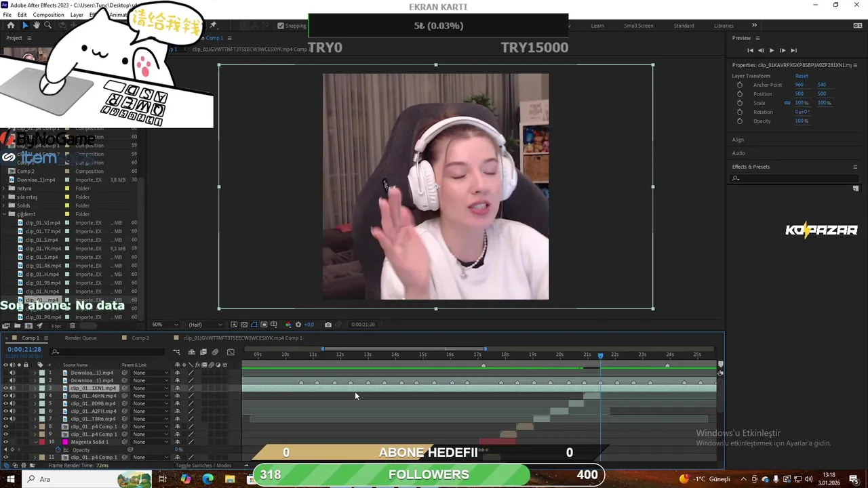
Task: Click timeline current time display
Action: pos(24,350)
